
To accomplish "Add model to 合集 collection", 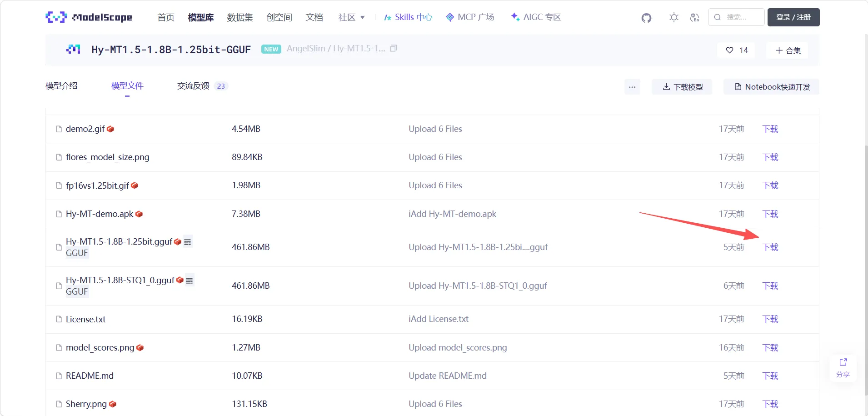I will pos(788,50).
